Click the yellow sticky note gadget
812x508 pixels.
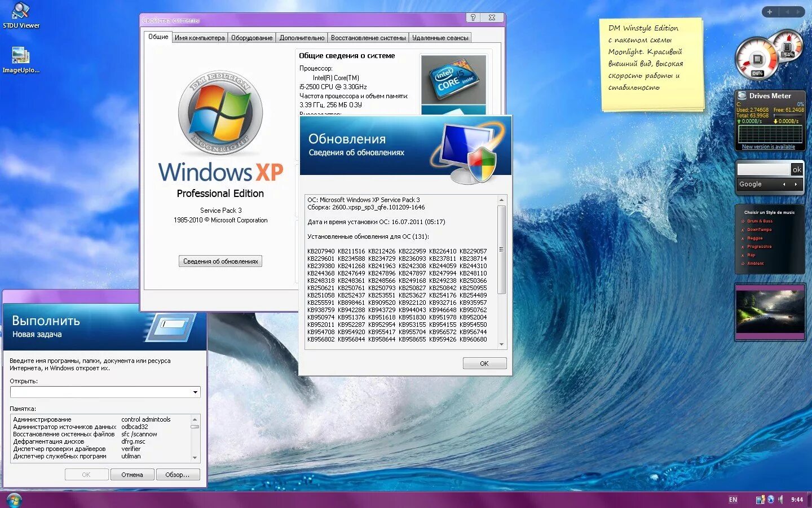[652, 64]
